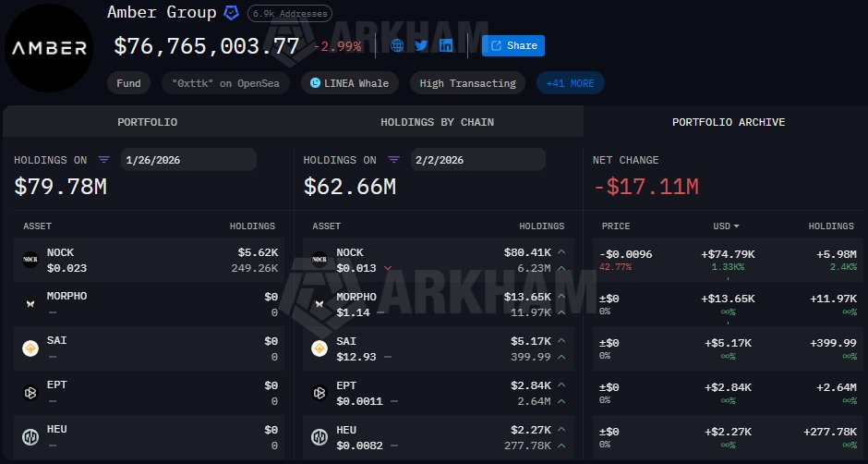The width and height of the screenshot is (868, 464).
Task: Click the $62.66M holdings total
Action: [x=349, y=187]
